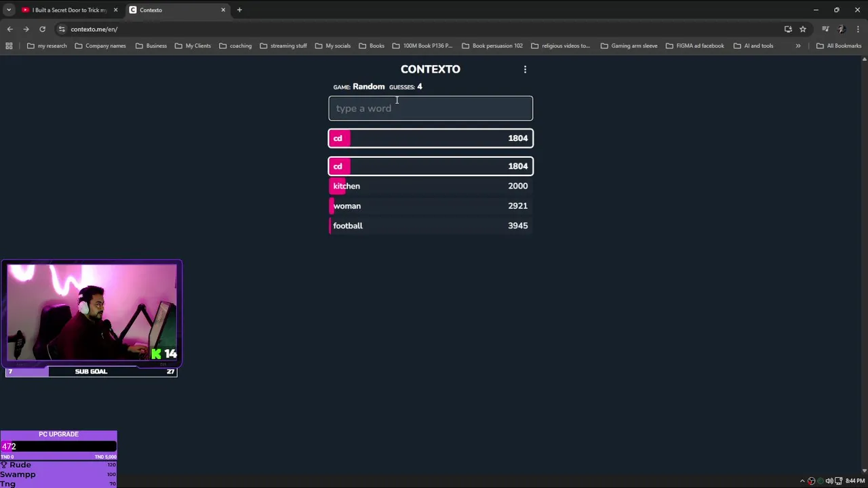Go back to previous page
Viewport: 868px width, 488px height.
9,29
